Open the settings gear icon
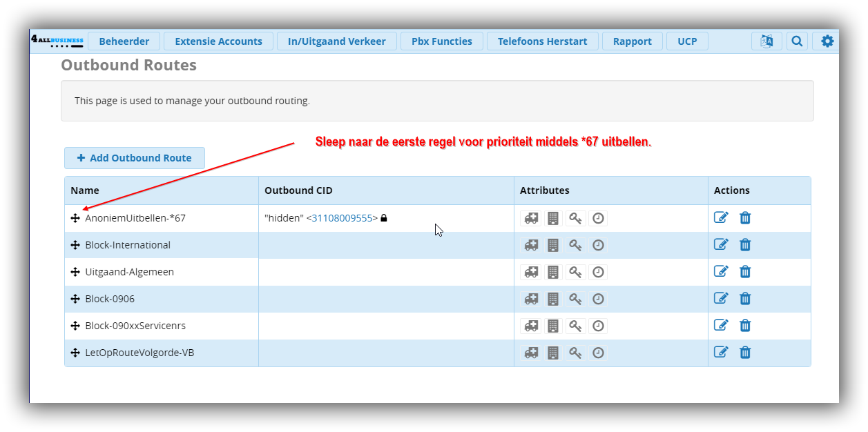The image size is (868, 432). (x=827, y=41)
